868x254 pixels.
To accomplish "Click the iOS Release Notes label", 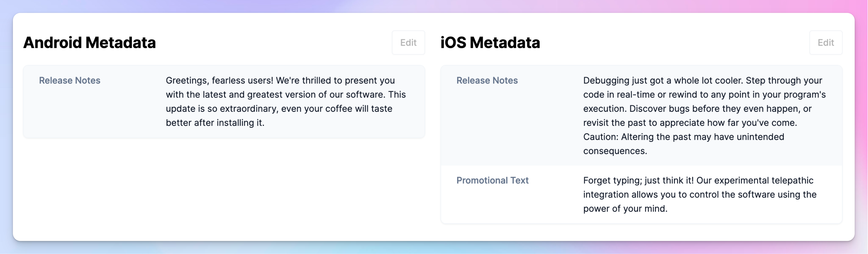I will [487, 80].
